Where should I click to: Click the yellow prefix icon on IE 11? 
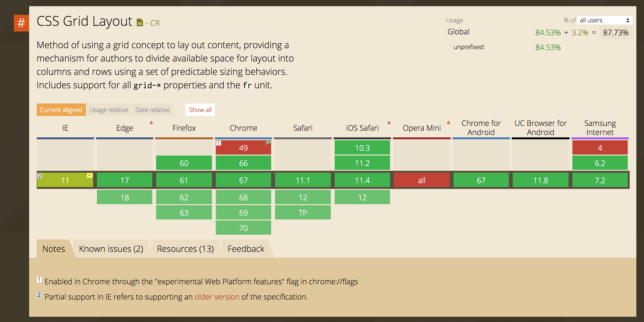[90, 176]
